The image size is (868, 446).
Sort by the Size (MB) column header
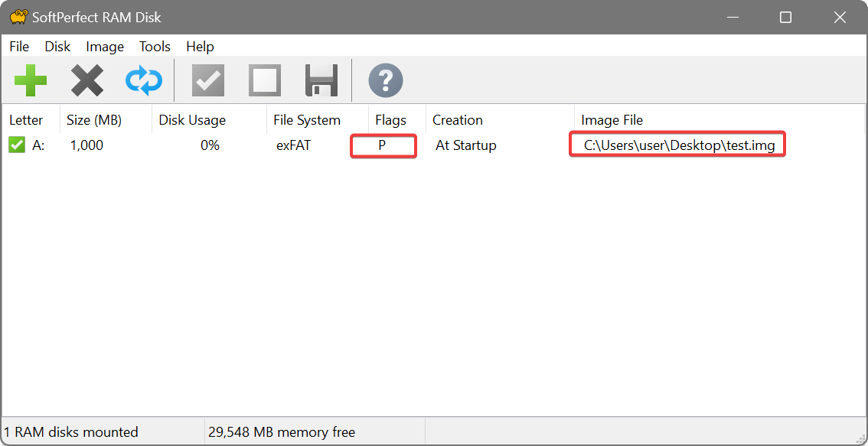tap(106, 120)
